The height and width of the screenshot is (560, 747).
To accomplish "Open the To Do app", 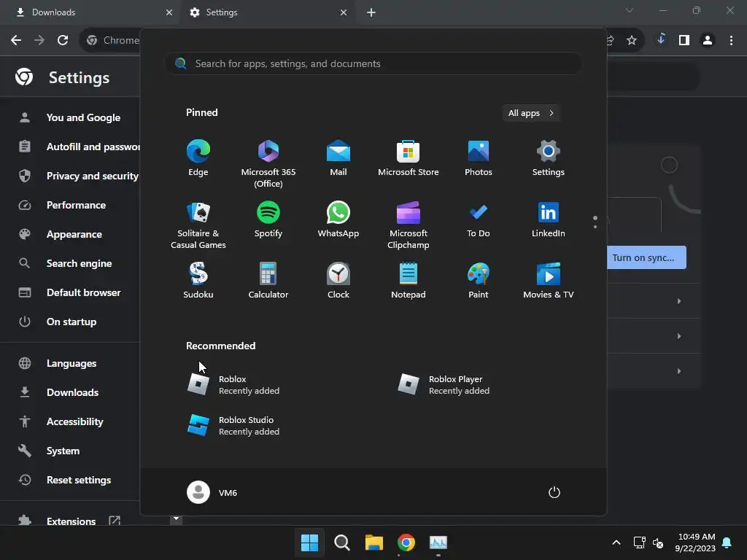I will pos(479,219).
